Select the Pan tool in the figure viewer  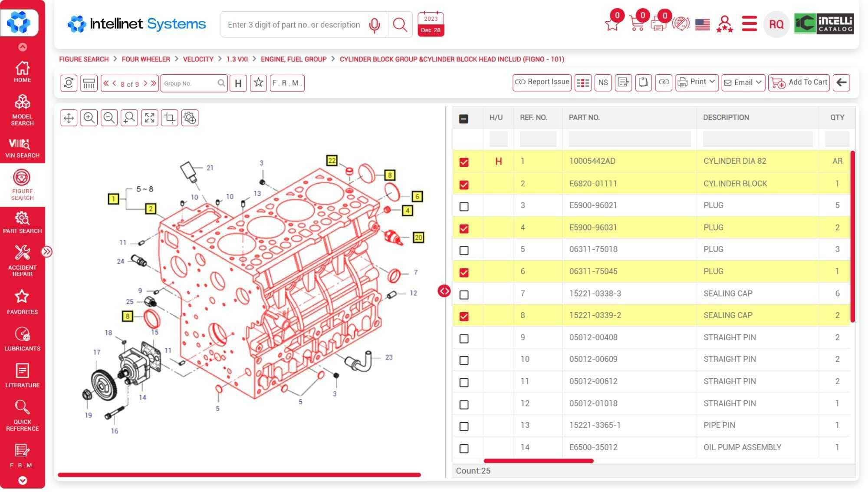(68, 117)
